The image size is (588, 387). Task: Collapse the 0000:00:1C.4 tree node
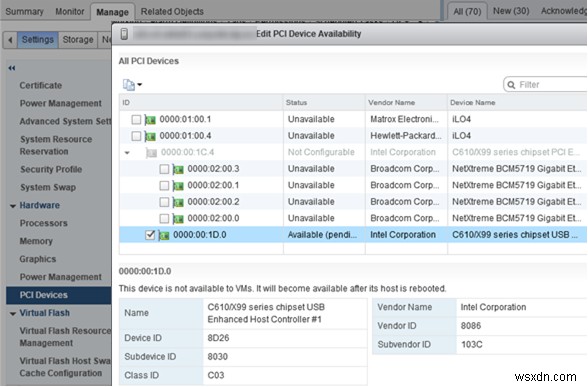click(127, 153)
